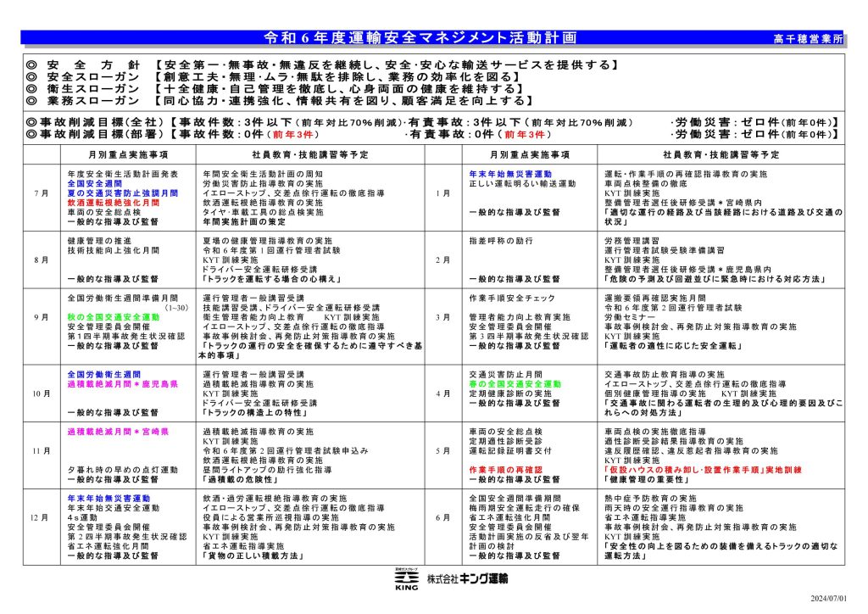Click the 7月 row label
Viewport: 868px width, 614px height.
point(42,193)
